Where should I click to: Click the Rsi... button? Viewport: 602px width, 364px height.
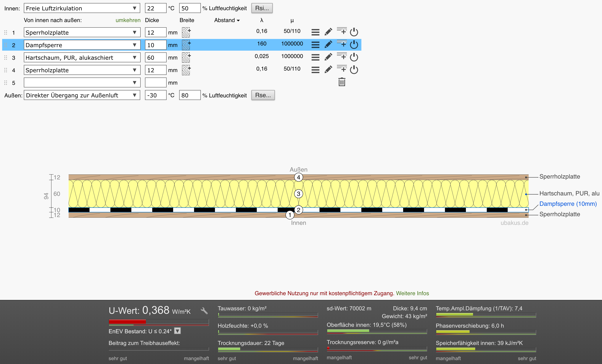pos(262,8)
